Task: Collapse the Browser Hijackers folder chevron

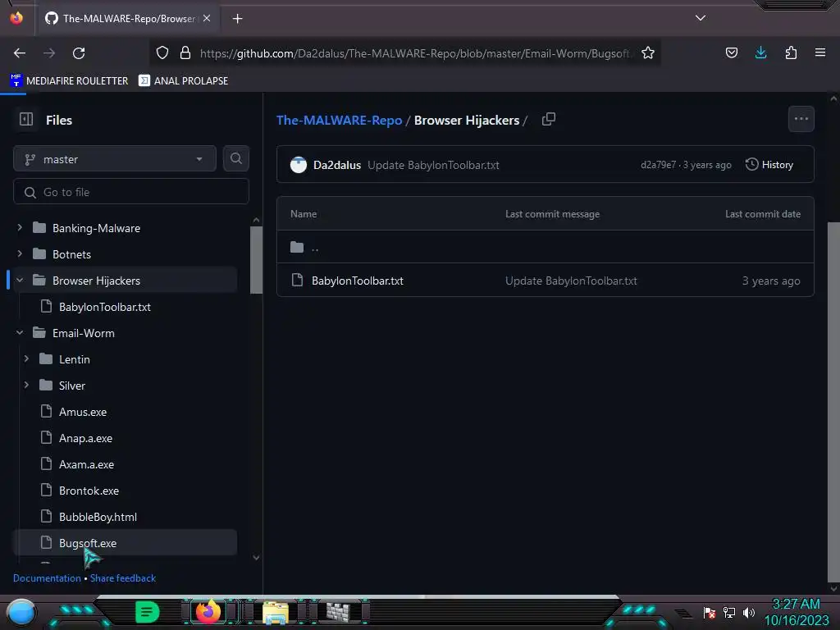Action: [x=20, y=281]
